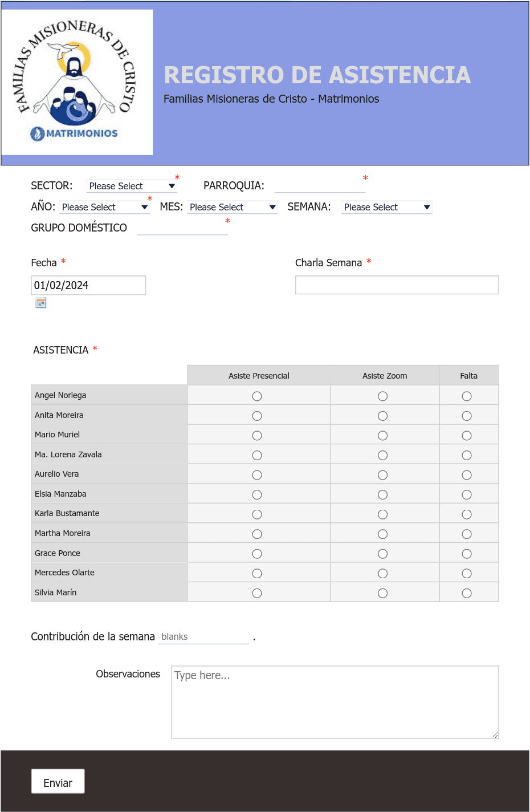Click the 'ASISTENCIA' section label
The height and width of the screenshot is (812, 530).
click(x=60, y=350)
